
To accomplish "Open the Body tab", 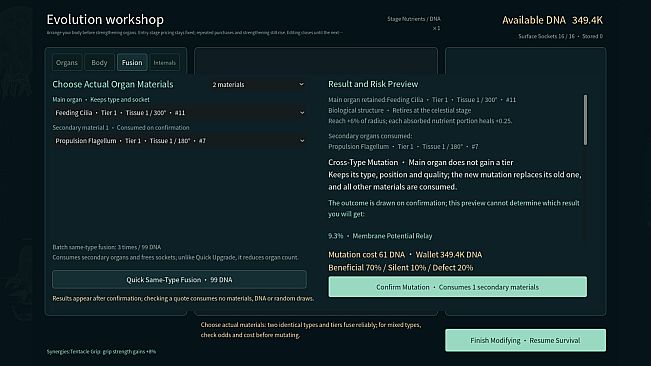I will pyautogui.click(x=99, y=62).
